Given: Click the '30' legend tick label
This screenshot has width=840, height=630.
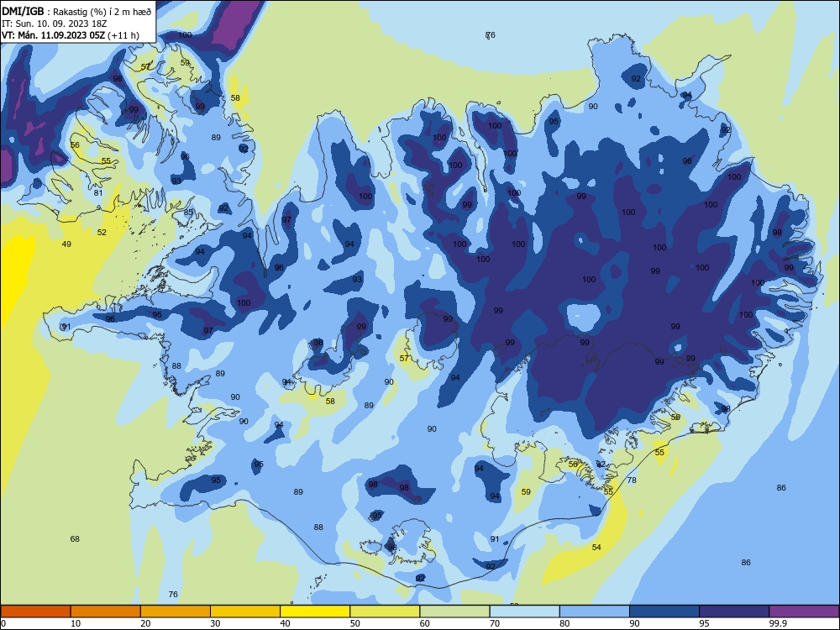Looking at the screenshot, I should click(x=215, y=623).
